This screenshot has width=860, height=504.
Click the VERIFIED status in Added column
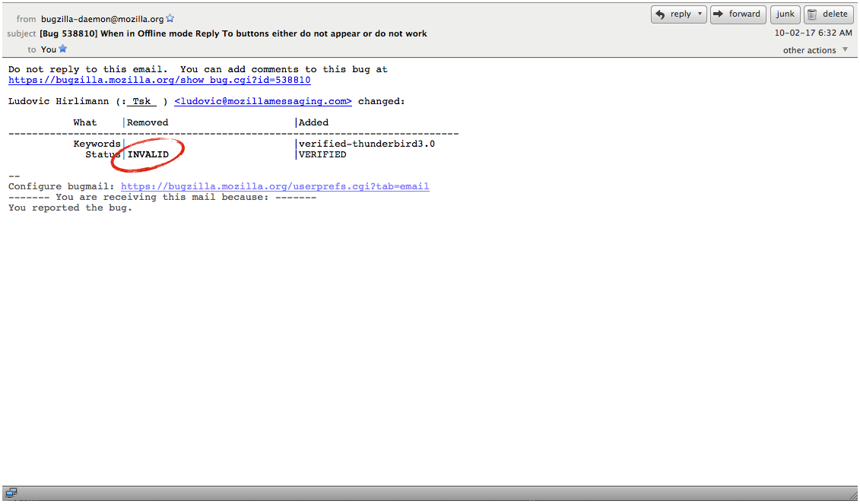[322, 154]
